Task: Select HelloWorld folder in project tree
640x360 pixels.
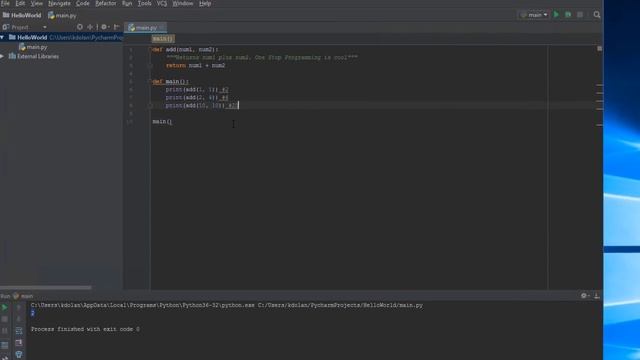Action: (32, 38)
